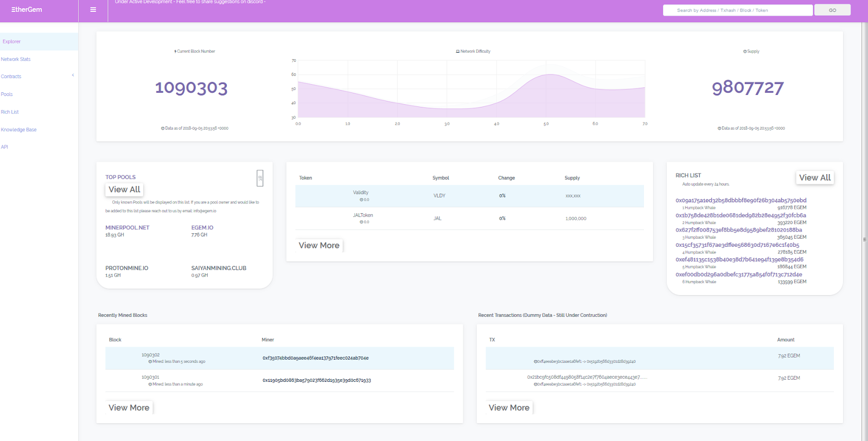The image size is (868, 441).
Task: Click the EtherGem logo
Action: (27, 10)
